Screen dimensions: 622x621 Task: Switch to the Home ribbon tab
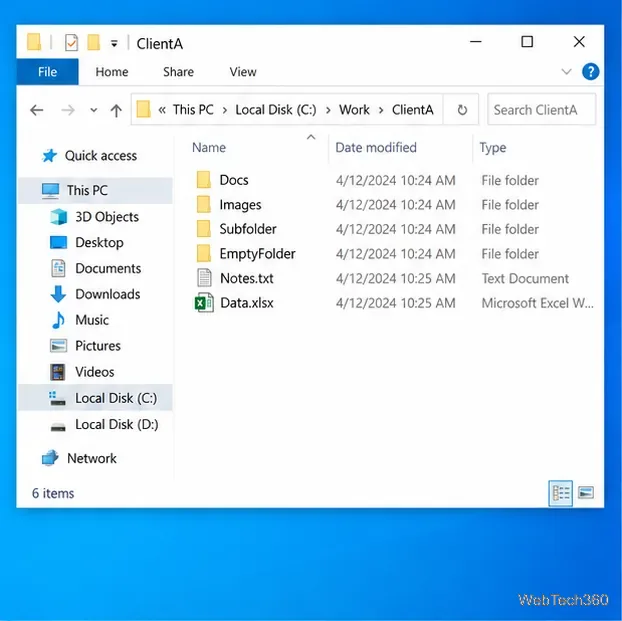(112, 72)
